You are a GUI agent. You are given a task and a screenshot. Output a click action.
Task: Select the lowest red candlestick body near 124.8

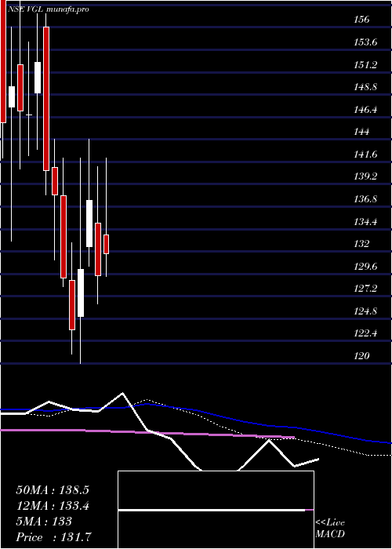pos(72,305)
